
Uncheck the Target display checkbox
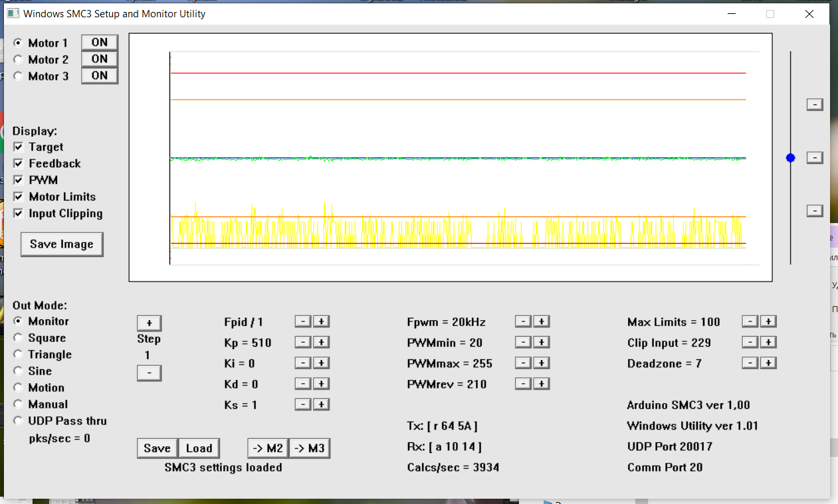click(19, 147)
